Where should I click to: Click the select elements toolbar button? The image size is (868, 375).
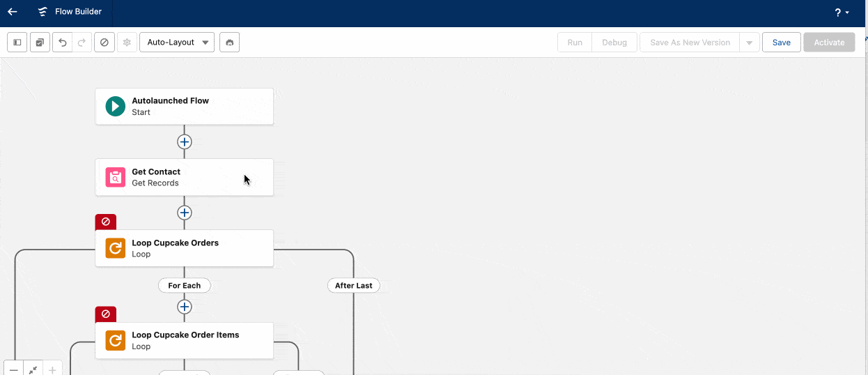click(40, 43)
